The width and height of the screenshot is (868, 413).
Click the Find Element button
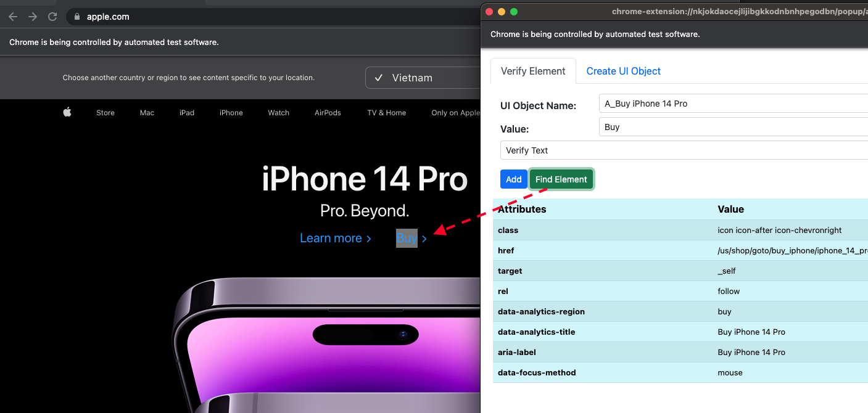(561, 179)
